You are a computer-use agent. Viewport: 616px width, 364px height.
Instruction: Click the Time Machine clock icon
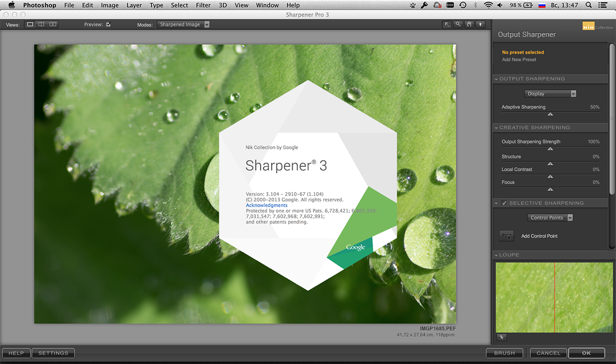[463, 5]
